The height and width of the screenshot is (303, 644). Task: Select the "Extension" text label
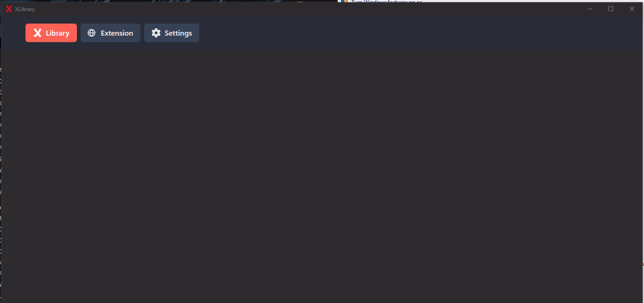click(x=117, y=33)
